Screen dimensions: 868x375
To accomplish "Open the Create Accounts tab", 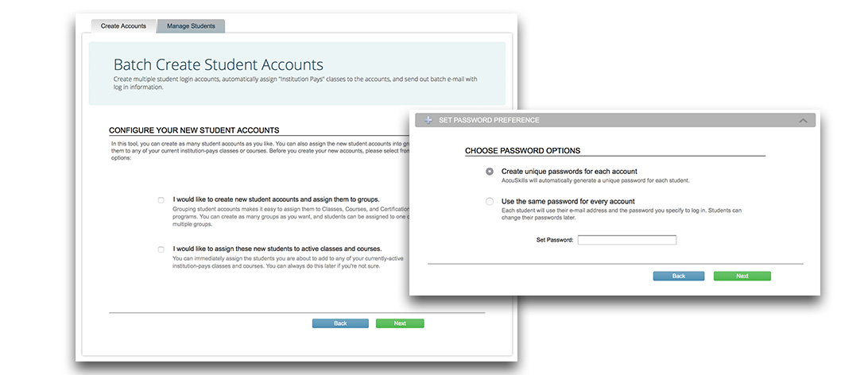I will tap(123, 26).
